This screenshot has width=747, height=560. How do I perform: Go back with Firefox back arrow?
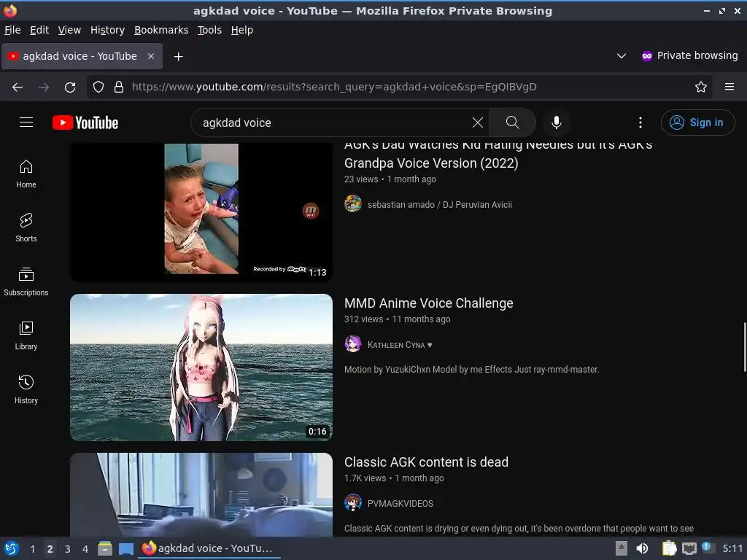pos(18,87)
